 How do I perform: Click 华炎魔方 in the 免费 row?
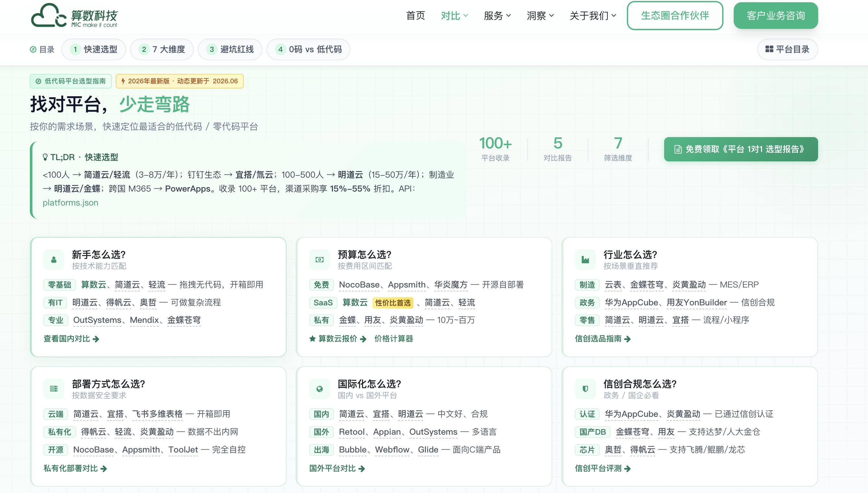(451, 285)
